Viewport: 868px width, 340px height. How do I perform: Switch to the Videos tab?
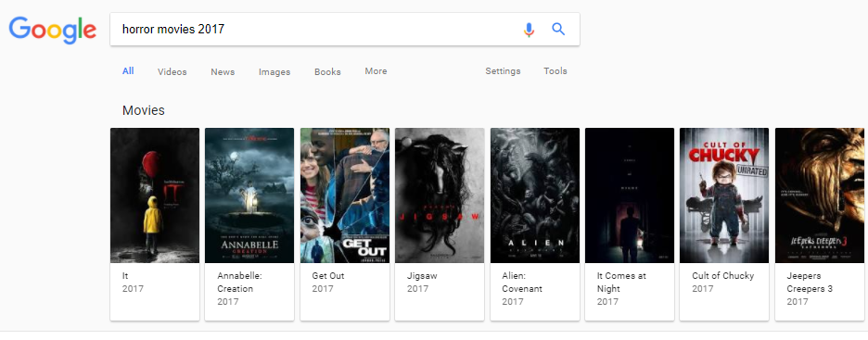point(172,72)
